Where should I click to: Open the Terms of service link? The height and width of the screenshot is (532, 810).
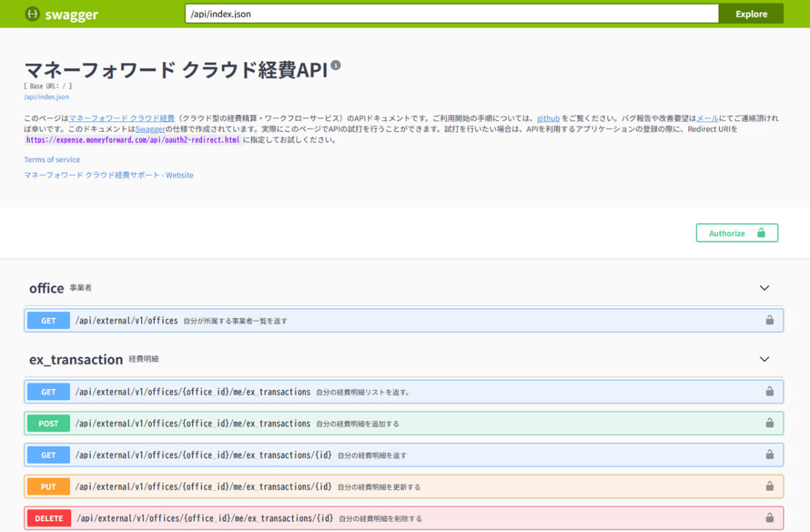(51, 159)
